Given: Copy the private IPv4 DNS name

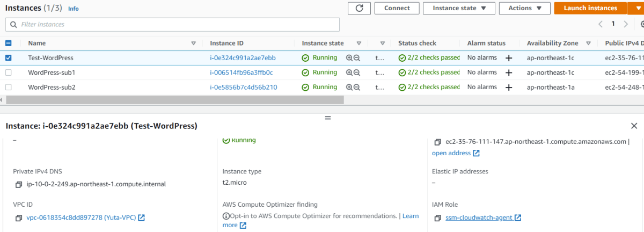Looking at the screenshot, I should point(19,184).
